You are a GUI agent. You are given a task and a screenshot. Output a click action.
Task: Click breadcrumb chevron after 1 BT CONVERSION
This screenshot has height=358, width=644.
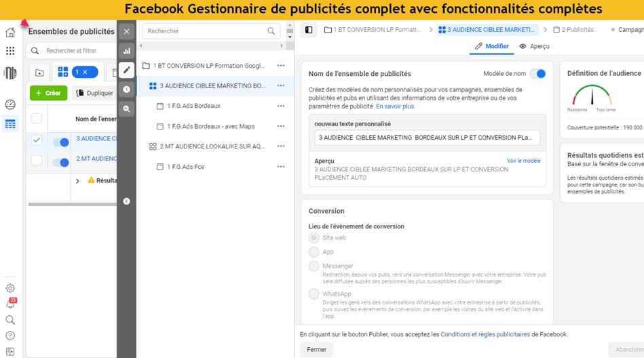pyautogui.click(x=431, y=30)
